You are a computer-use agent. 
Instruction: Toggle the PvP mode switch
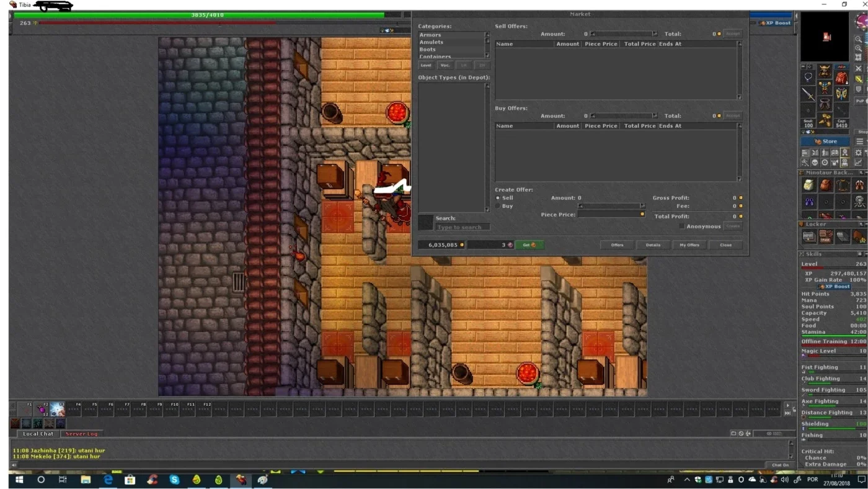click(x=861, y=101)
